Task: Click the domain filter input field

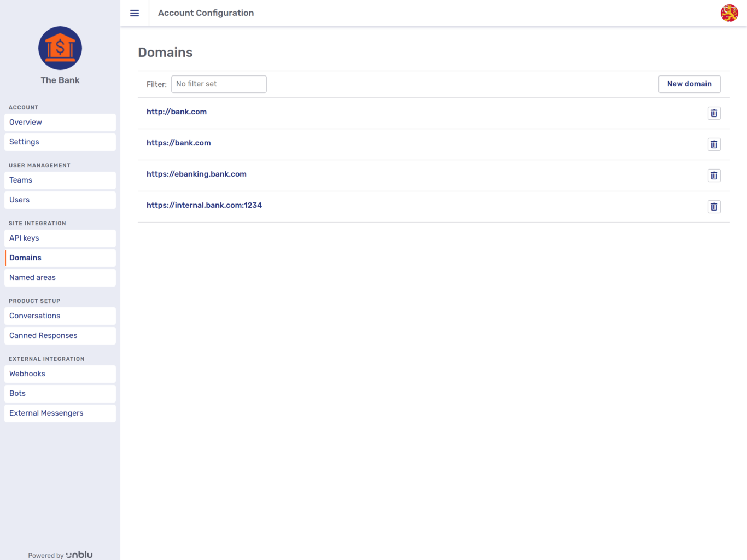Action: (219, 84)
